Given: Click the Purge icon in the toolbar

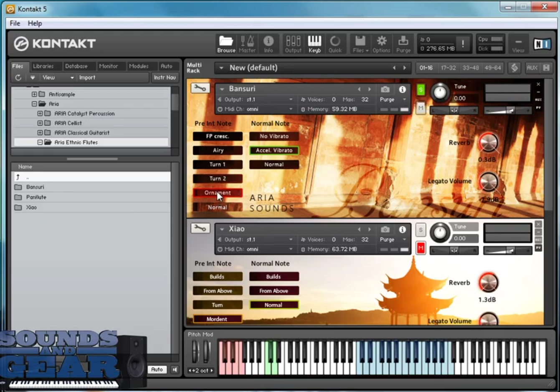Looking at the screenshot, I should pos(403,44).
